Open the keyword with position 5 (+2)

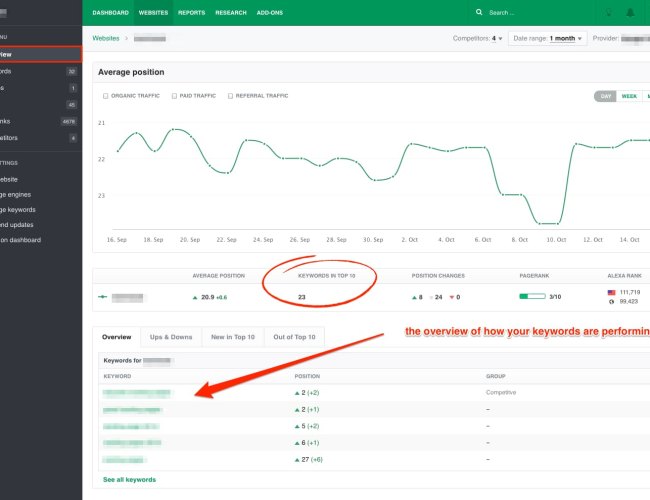[x=131, y=427]
